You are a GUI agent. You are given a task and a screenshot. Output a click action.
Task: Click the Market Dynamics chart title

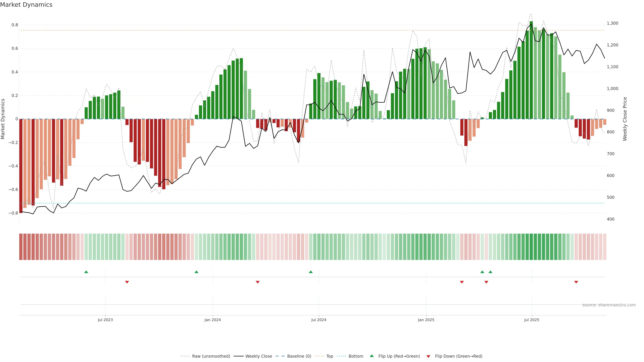point(26,5)
